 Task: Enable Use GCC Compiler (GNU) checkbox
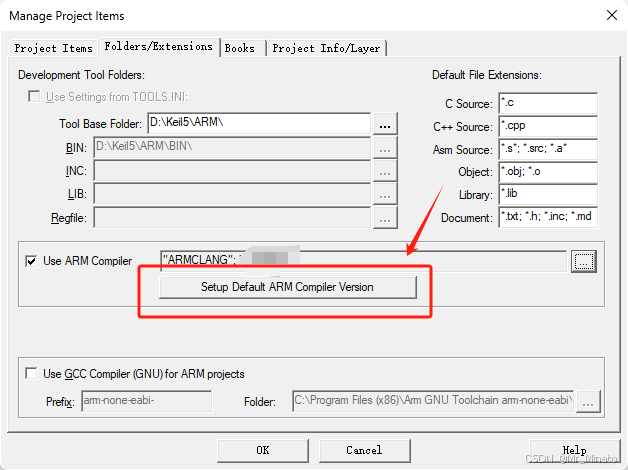[x=31, y=373]
